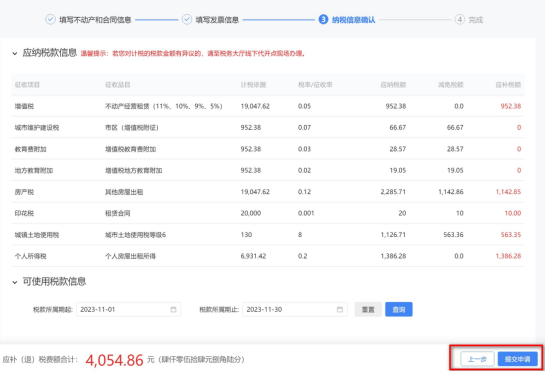546x372 pixels.
Task: Click the step 2 checkmark icon
Action: point(187,20)
